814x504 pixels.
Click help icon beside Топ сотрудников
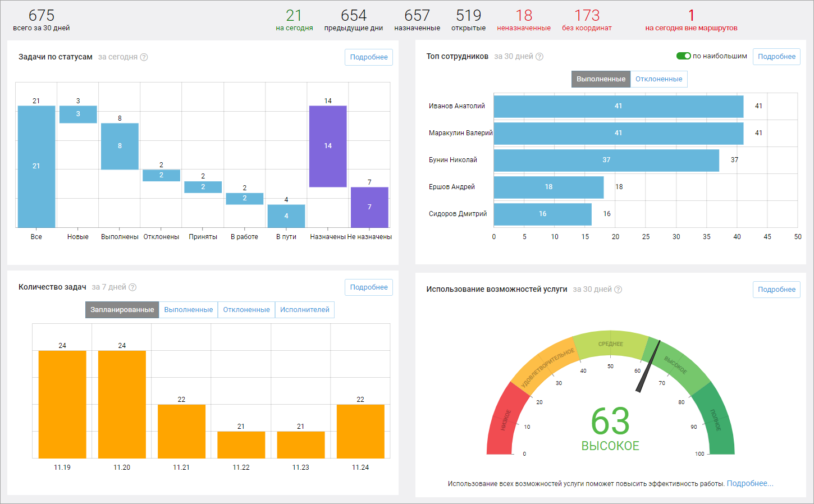(x=539, y=57)
